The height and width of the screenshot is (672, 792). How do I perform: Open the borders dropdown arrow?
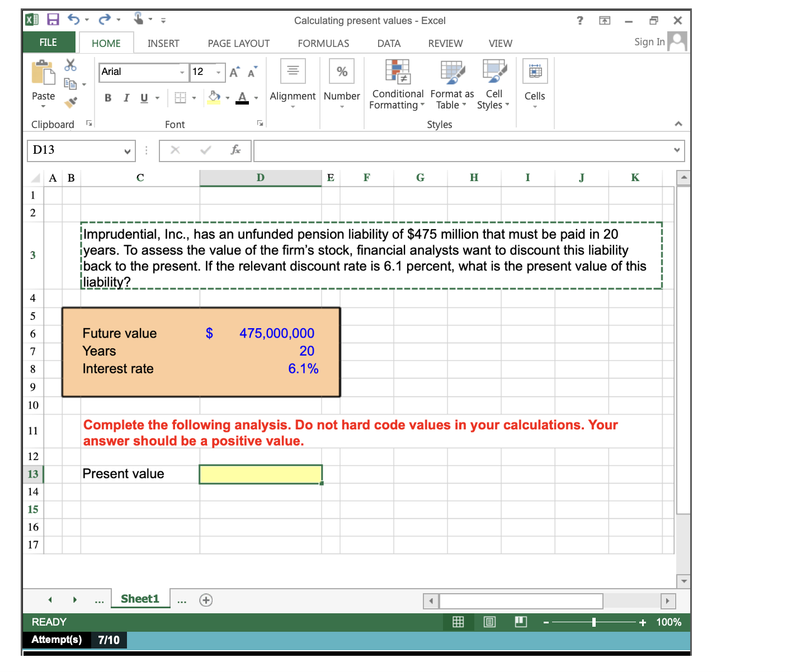[x=194, y=98]
